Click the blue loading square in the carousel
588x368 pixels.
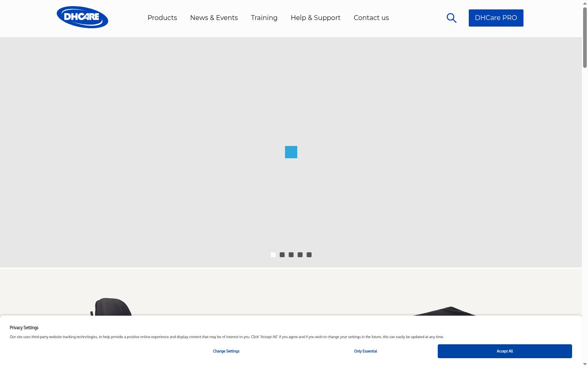pos(291,152)
